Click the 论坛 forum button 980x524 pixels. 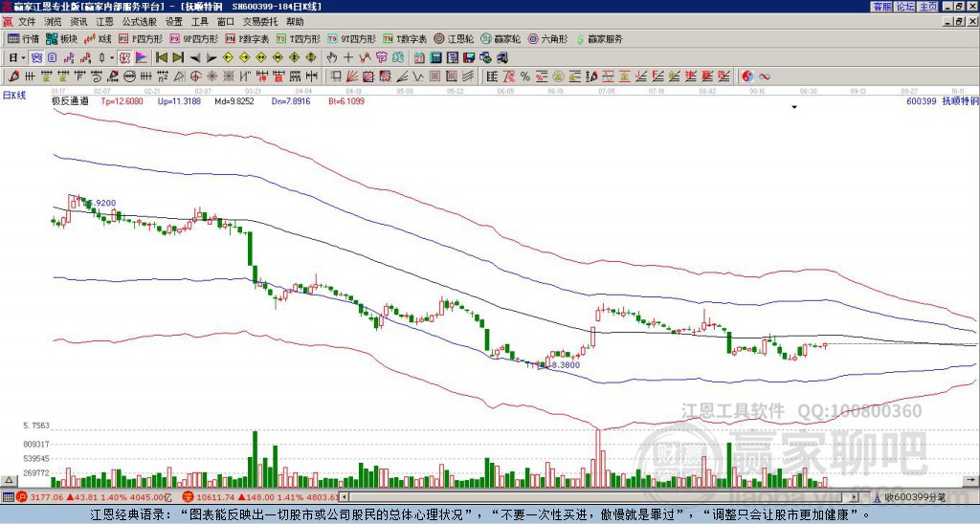click(905, 7)
